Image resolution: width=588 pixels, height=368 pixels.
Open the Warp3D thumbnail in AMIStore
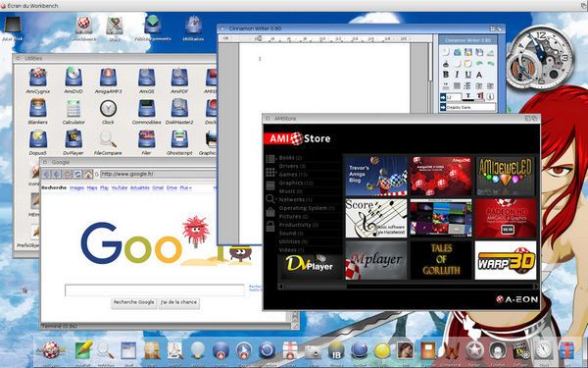[x=506, y=260]
